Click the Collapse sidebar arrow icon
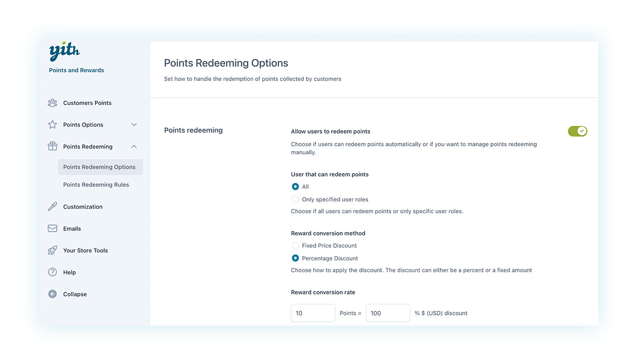Viewport: 639px width, 364px height. coord(53,294)
